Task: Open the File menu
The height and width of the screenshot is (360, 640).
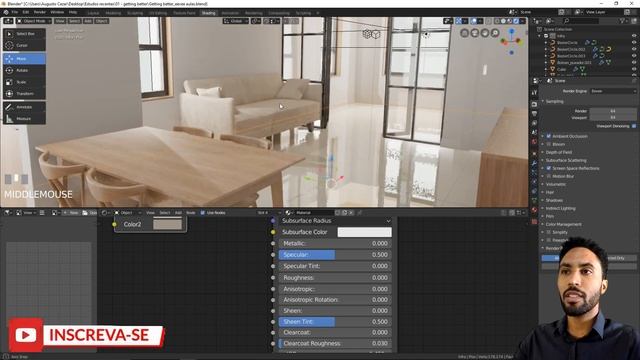Action: (15, 12)
